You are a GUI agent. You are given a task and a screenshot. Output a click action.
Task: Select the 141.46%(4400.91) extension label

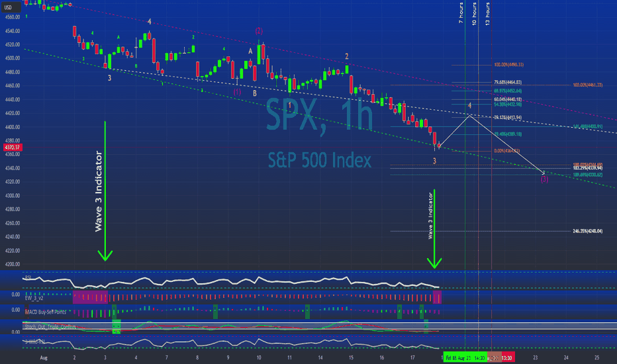tap(587, 126)
